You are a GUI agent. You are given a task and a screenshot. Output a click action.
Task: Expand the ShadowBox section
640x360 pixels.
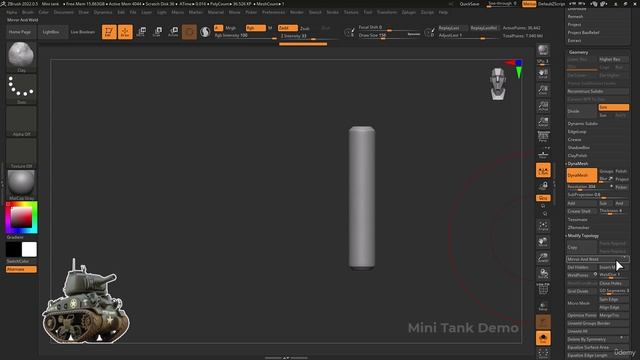tap(579, 147)
